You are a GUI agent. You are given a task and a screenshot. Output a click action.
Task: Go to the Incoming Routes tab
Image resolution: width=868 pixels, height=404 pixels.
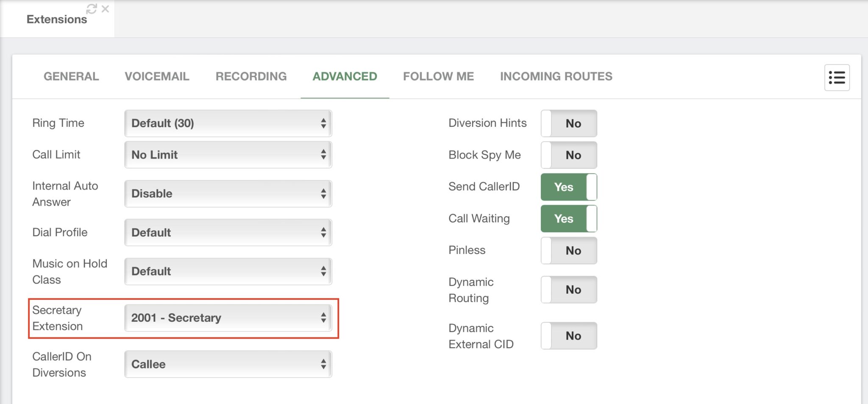click(x=556, y=76)
